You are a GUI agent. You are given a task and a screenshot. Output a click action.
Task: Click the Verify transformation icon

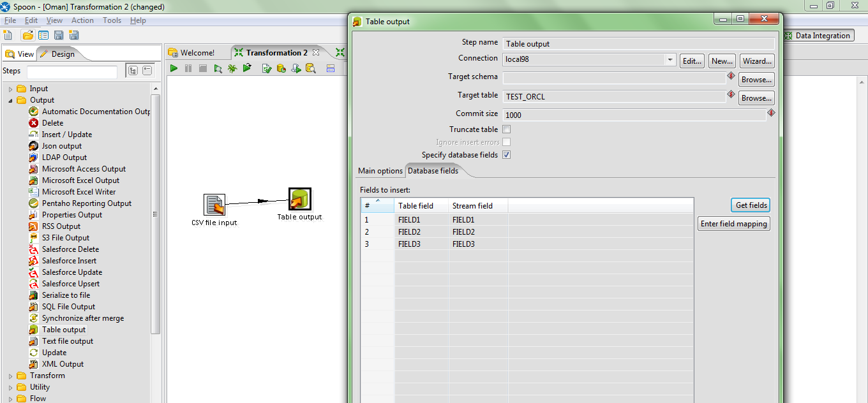267,68
